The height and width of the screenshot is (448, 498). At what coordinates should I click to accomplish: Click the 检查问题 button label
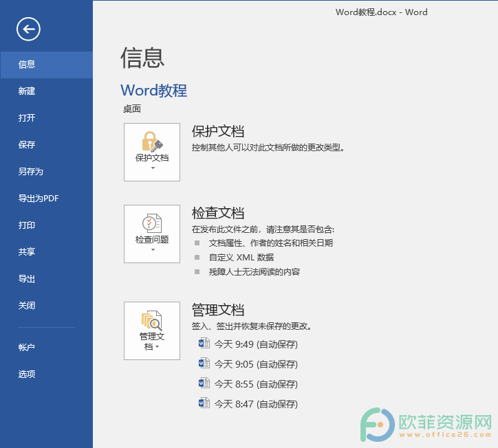coord(152,240)
